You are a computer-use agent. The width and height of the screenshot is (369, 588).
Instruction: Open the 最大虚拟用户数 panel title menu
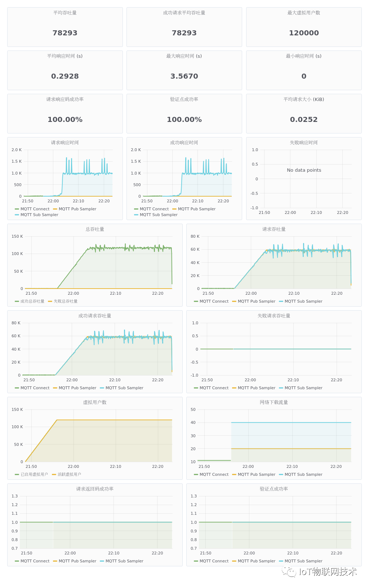pos(304,13)
